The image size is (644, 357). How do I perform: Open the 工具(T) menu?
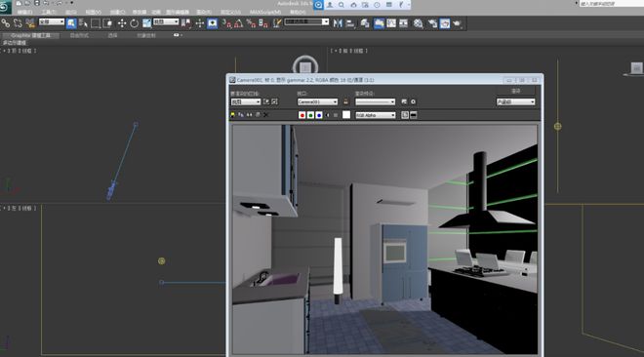click(49, 12)
